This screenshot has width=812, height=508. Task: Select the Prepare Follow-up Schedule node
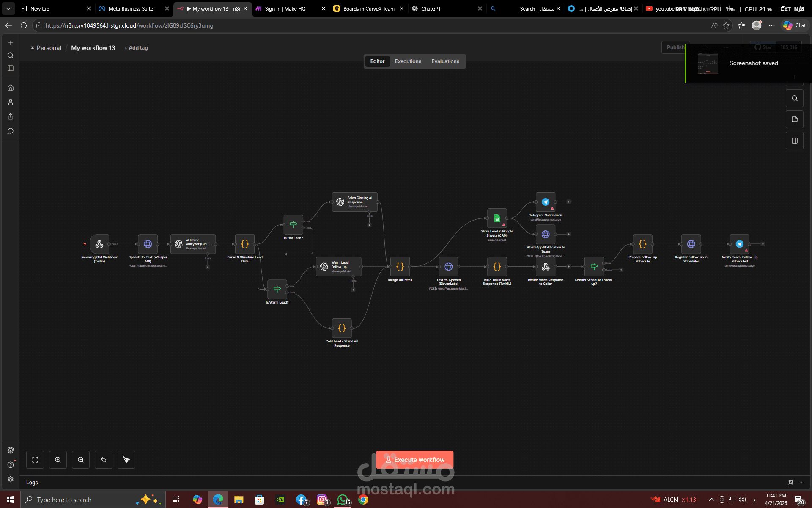coord(642,244)
